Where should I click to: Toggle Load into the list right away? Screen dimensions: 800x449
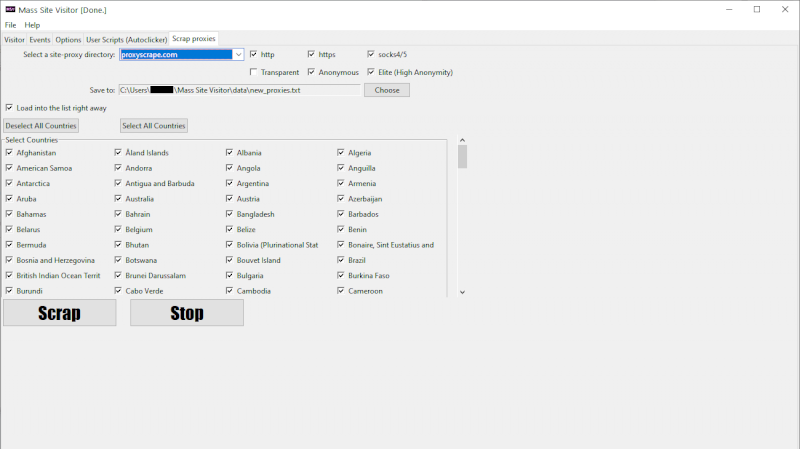point(10,108)
